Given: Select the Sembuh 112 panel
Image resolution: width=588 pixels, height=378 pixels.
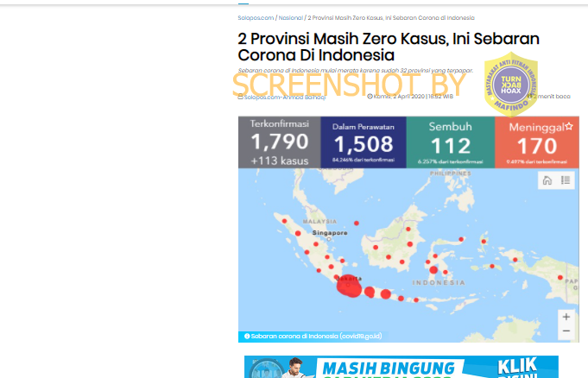Looking at the screenshot, I should (451, 142).
